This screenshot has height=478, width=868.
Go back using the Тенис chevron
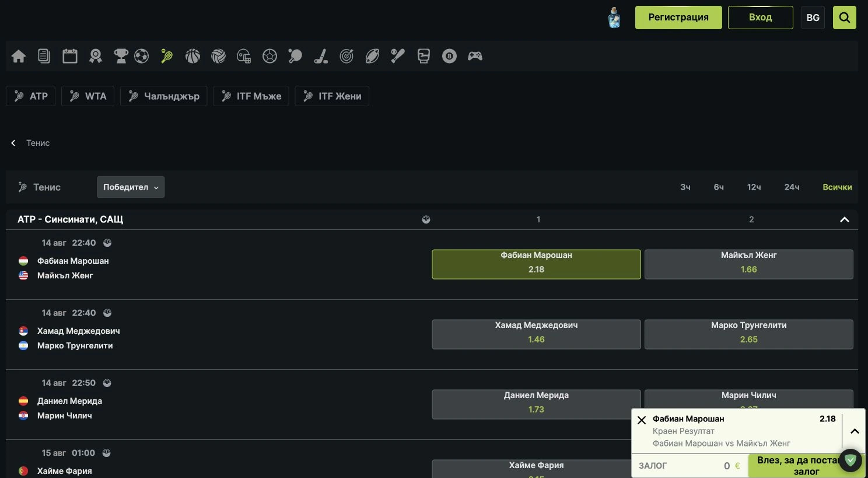pyautogui.click(x=13, y=143)
